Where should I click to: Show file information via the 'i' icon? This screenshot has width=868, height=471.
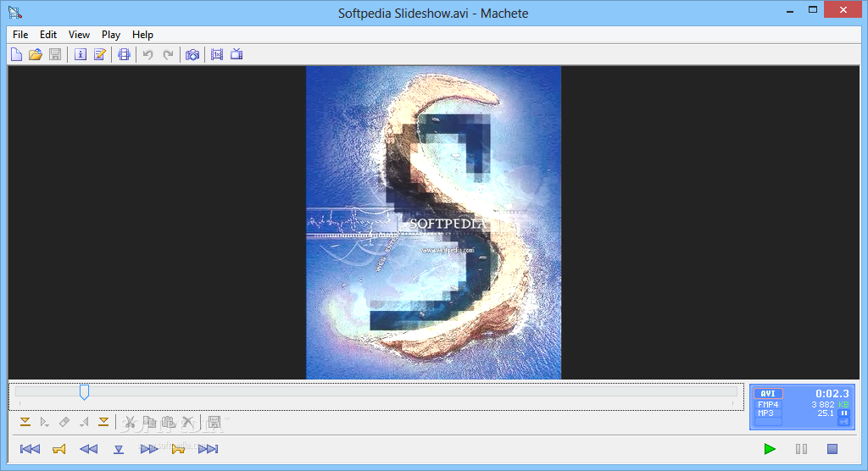pos(81,54)
